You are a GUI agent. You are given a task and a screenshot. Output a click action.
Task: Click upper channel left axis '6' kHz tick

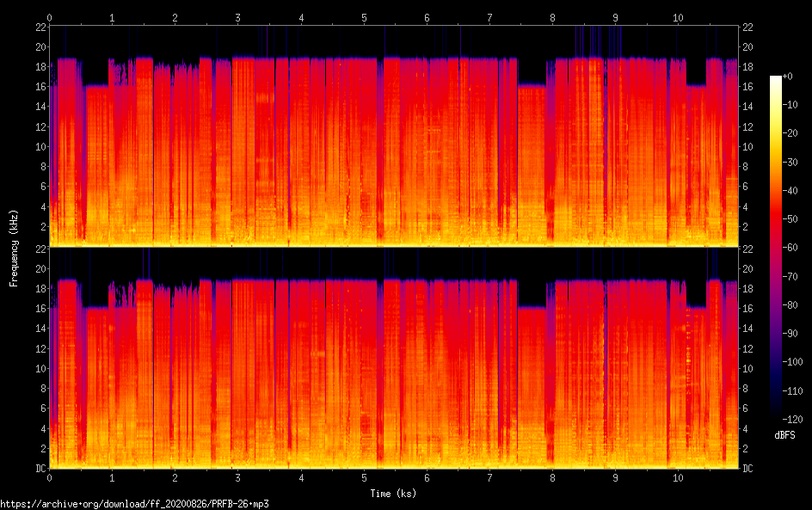[x=44, y=187]
